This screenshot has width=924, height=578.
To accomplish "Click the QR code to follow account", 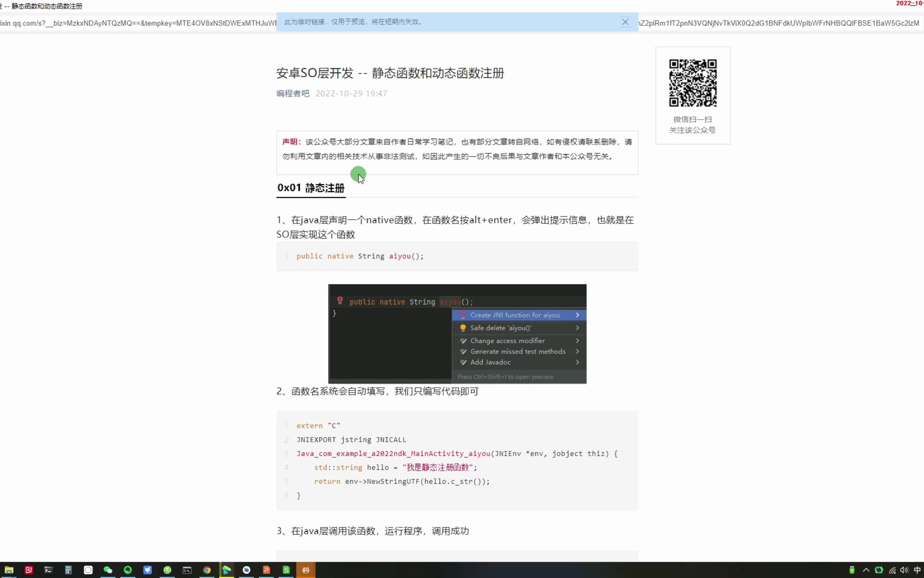I will pos(693,83).
